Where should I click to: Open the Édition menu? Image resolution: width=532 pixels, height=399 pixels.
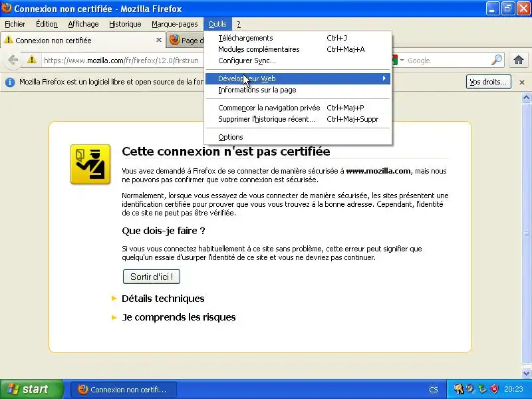pos(47,24)
